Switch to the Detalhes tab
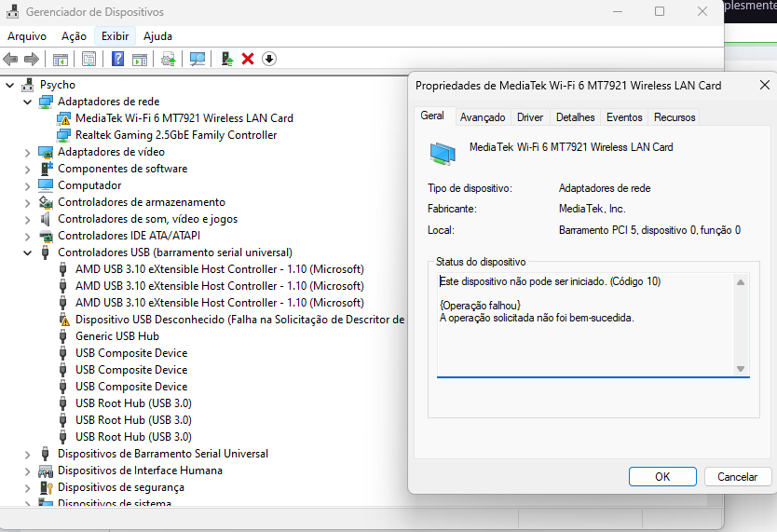Viewport: 777px width, 532px height. tap(576, 117)
